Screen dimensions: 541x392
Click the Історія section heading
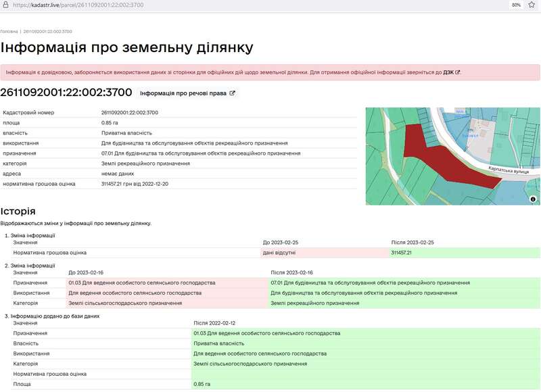click(18, 212)
